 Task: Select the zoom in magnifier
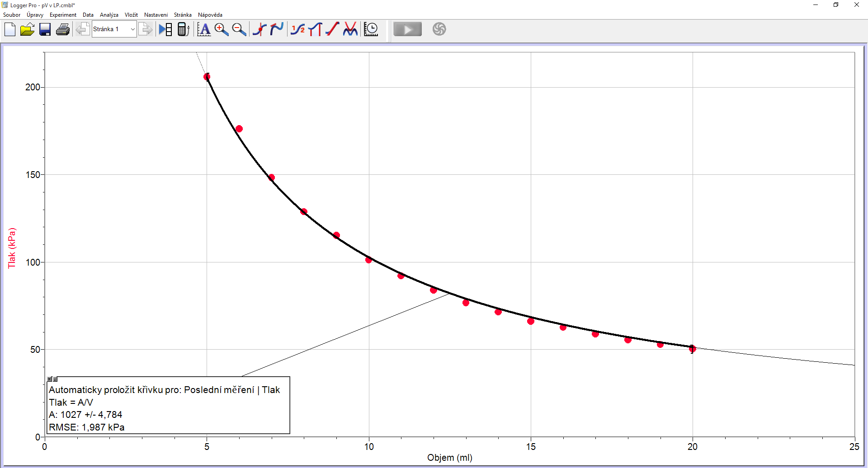(221, 30)
